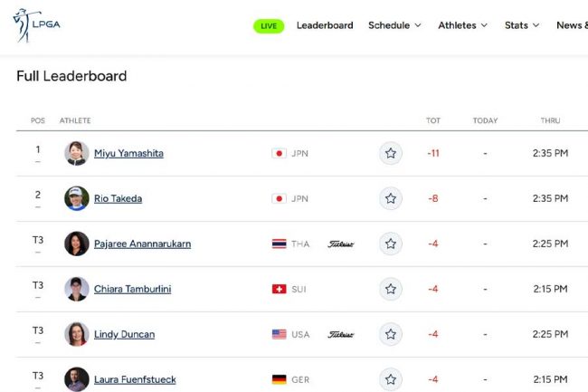Expand the Stats menu

click(x=522, y=25)
